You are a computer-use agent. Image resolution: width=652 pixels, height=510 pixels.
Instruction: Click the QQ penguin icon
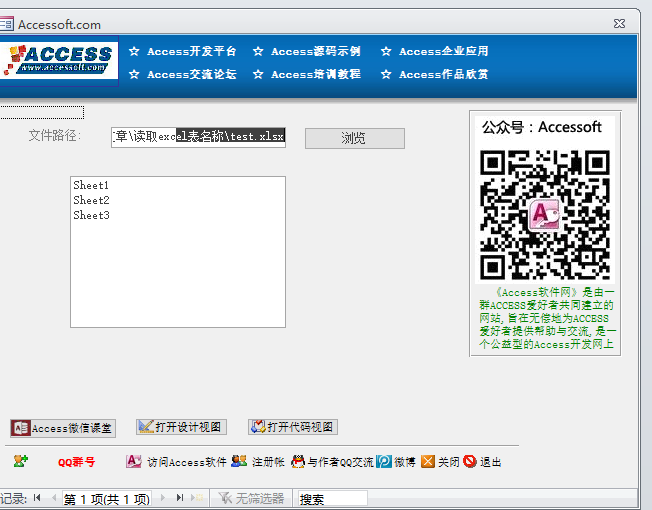pyautogui.click(x=298, y=461)
